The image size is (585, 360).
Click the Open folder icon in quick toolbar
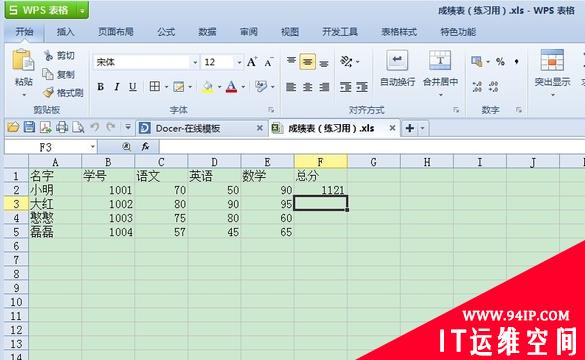13,128
